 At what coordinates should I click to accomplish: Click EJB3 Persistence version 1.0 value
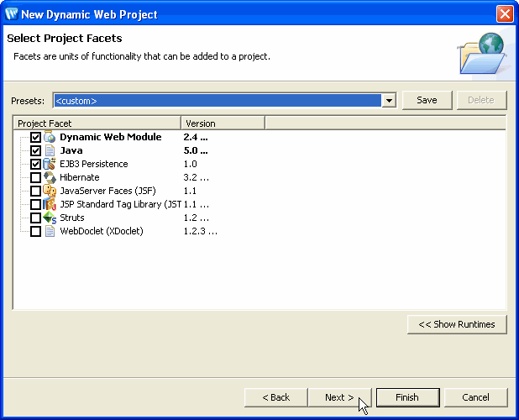(191, 164)
